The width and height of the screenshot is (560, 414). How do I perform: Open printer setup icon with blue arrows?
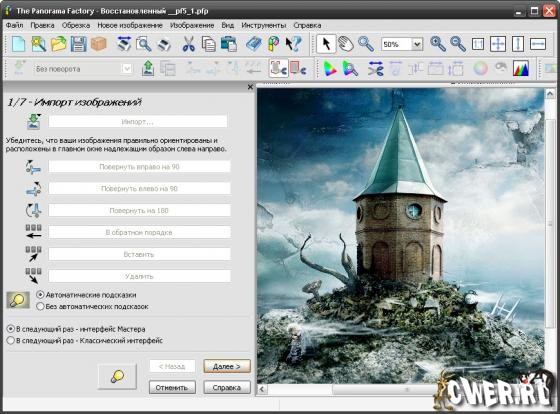point(124,44)
